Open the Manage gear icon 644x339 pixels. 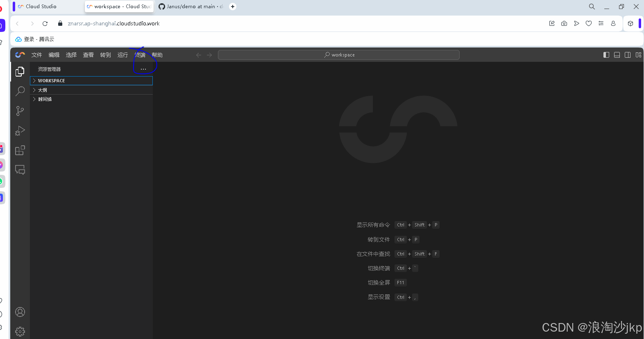click(20, 331)
